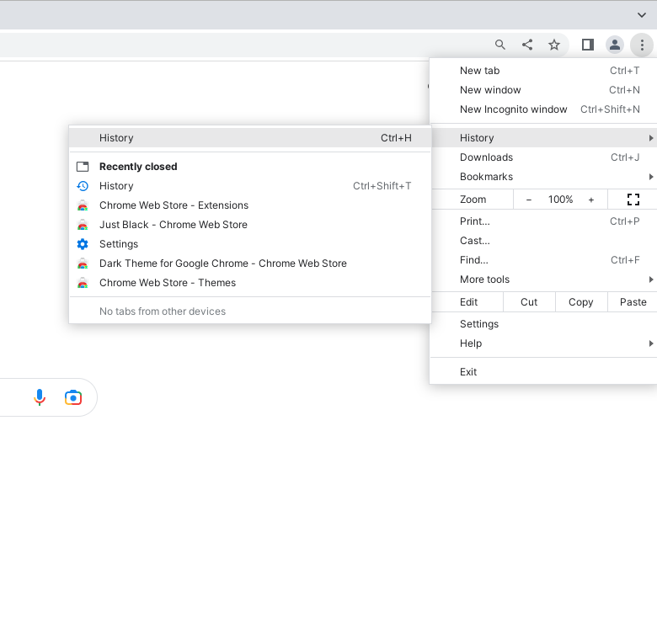657x644 pixels.
Task: Click the Zoom label in menu
Action: point(473,200)
